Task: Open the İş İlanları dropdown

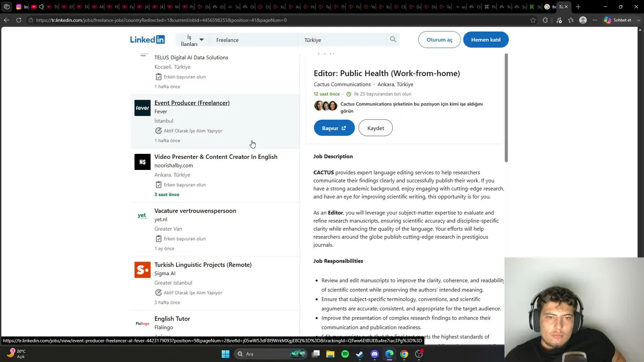Action: (192, 40)
